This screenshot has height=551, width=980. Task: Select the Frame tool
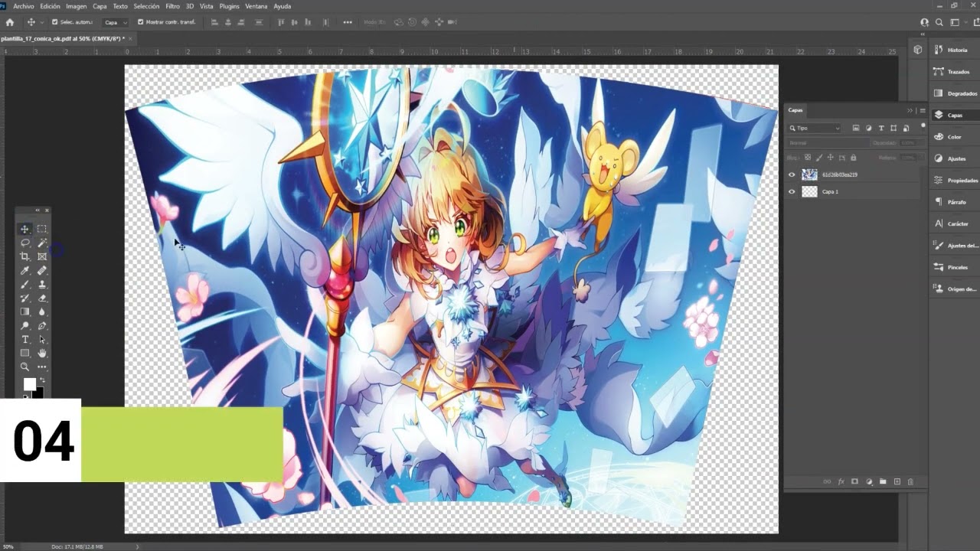coord(42,256)
